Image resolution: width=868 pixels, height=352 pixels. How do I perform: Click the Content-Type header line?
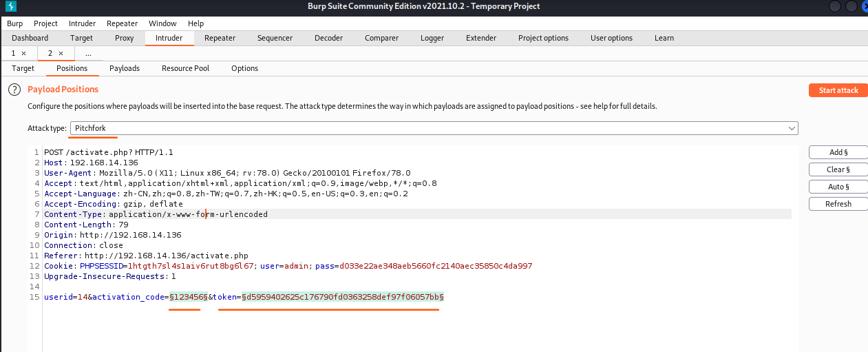point(156,214)
